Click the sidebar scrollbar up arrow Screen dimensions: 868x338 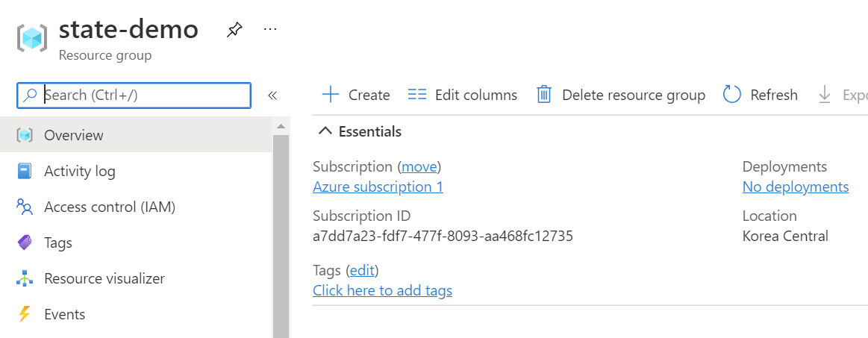[x=281, y=126]
